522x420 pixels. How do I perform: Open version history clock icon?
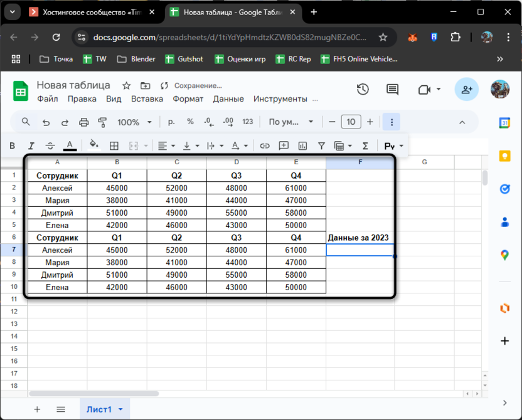(363, 90)
